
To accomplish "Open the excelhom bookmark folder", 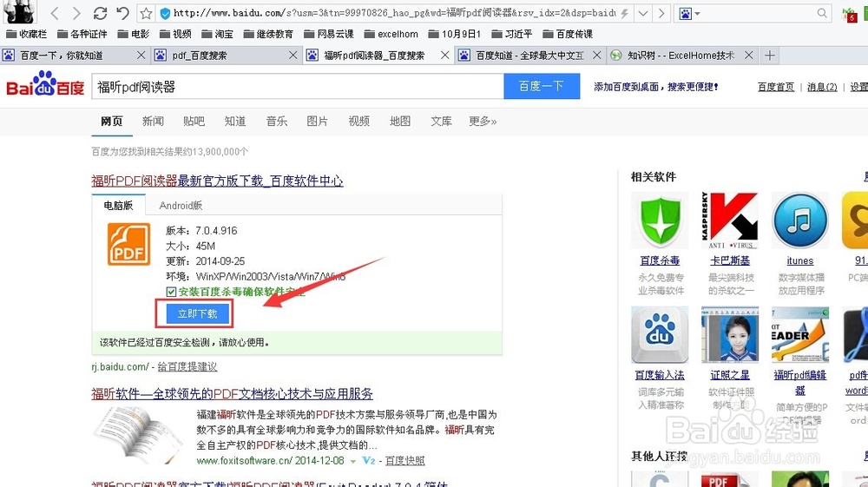I will (391, 35).
